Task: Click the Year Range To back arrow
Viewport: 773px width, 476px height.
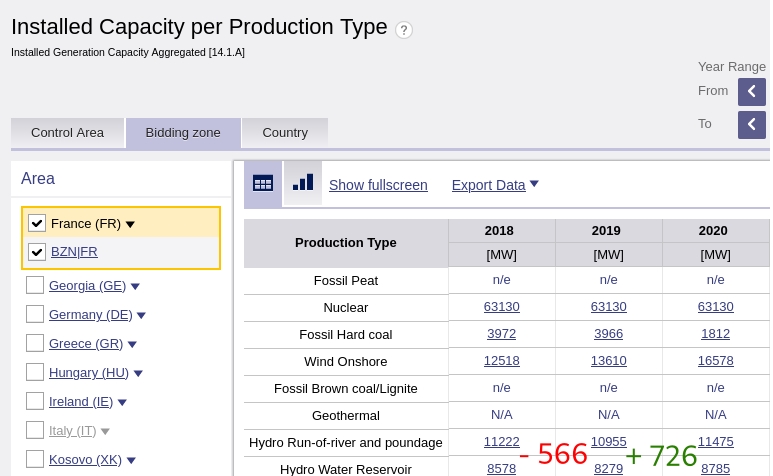Action: point(751,125)
